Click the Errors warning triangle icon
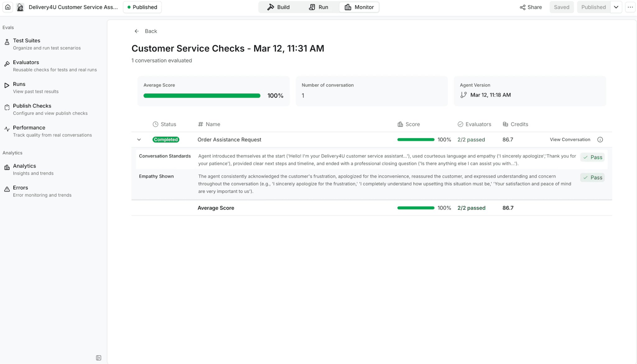 (7, 189)
